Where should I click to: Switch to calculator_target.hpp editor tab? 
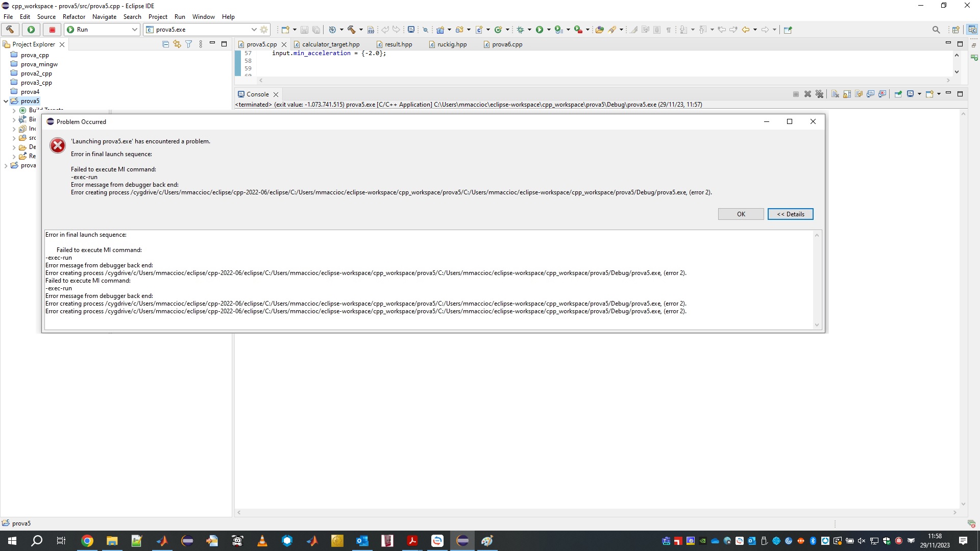tap(327, 44)
